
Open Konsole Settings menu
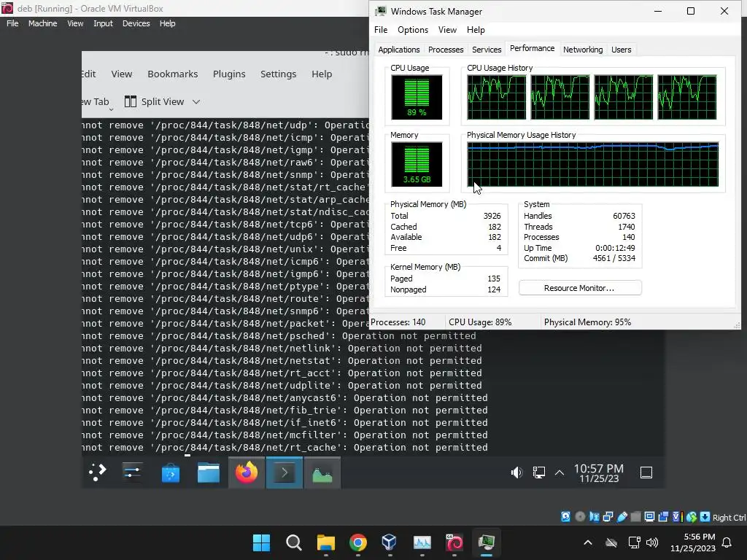(x=278, y=74)
